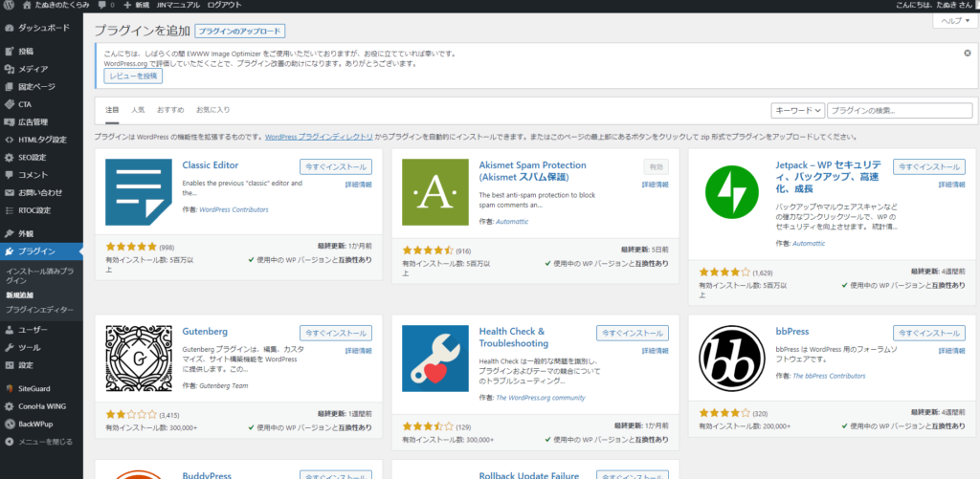Image resolution: width=980 pixels, height=479 pixels.
Task: Click the Jetpack green lightning thumbnail
Action: (732, 192)
